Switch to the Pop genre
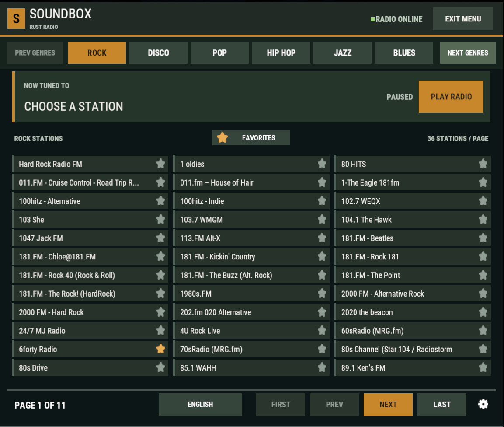This screenshot has height=427, width=504. click(x=219, y=53)
